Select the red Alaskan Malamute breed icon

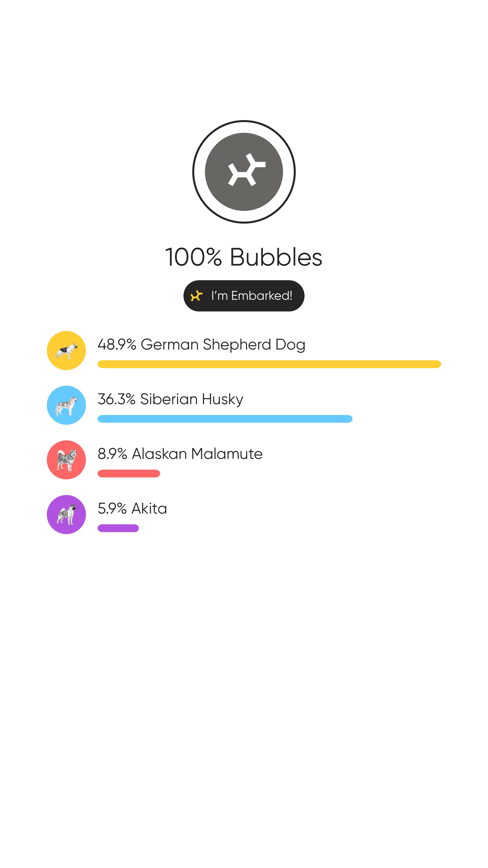pyautogui.click(x=66, y=460)
